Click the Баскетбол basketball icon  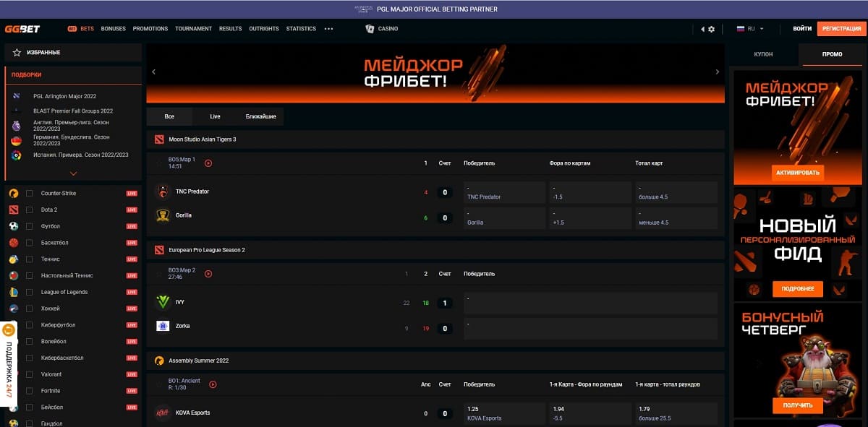(x=14, y=243)
